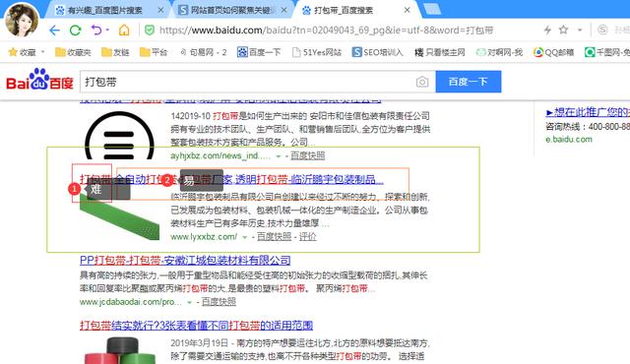630x364 pixels.
Task: Open the dropdown beside the purple undo arrow
Action: pos(107,30)
